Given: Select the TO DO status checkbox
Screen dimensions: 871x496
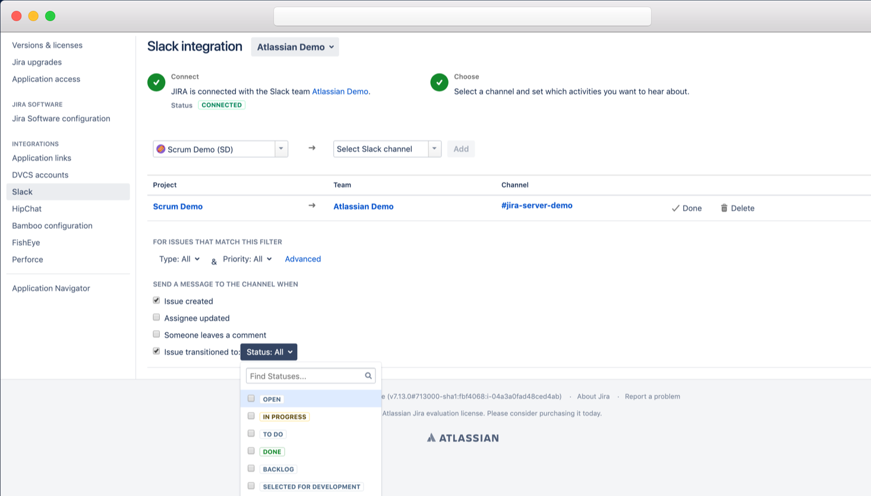Looking at the screenshot, I should point(251,433).
